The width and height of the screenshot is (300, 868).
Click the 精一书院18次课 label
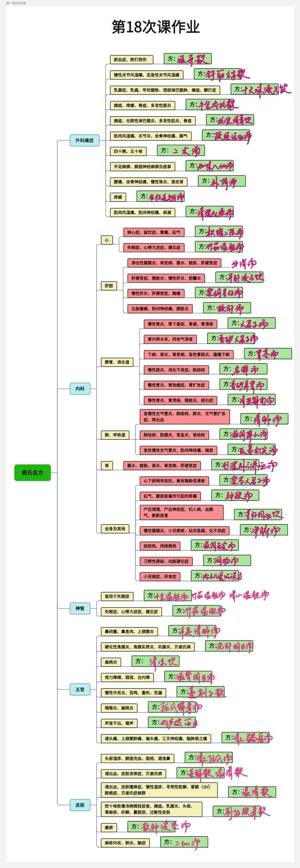16,3
